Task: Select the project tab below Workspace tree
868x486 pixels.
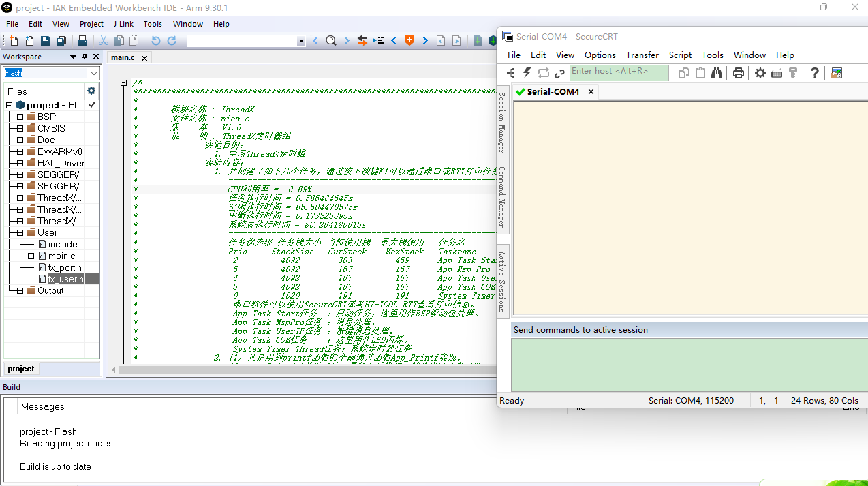Action: tap(21, 369)
